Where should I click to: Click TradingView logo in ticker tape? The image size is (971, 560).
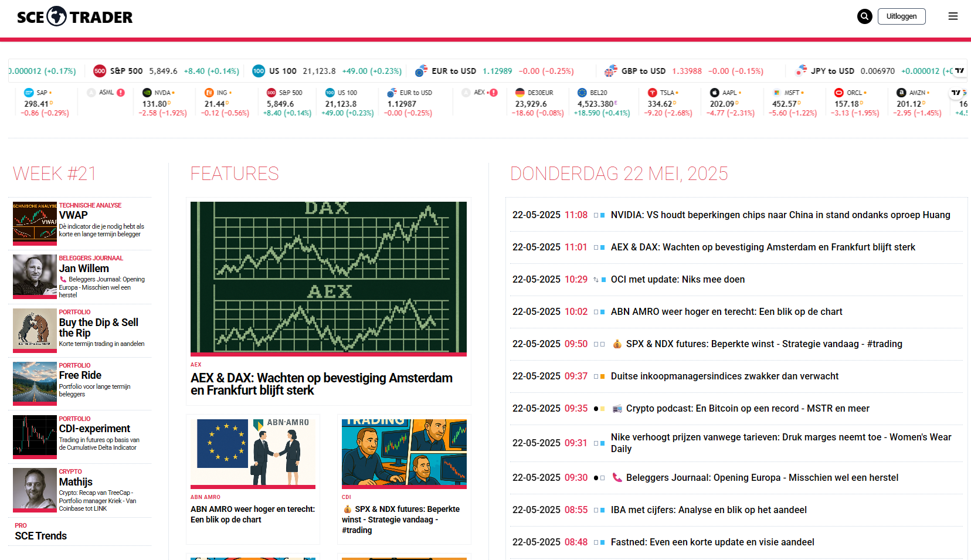[x=959, y=71]
